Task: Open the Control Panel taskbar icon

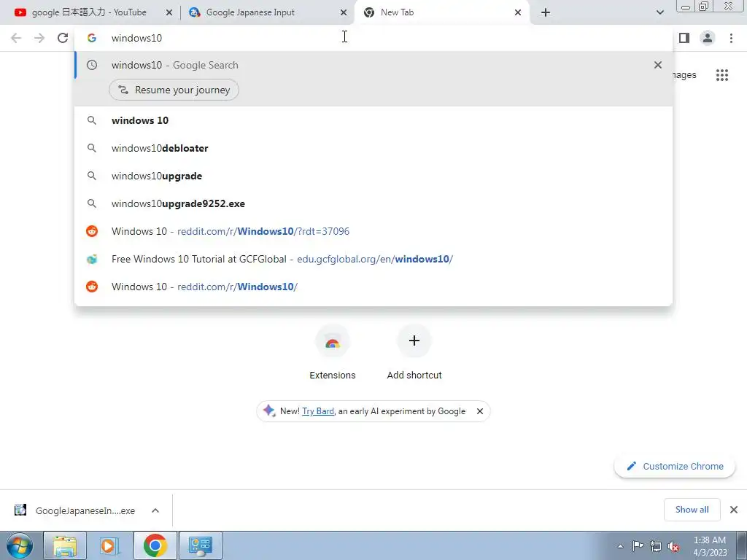Action: 201,545
